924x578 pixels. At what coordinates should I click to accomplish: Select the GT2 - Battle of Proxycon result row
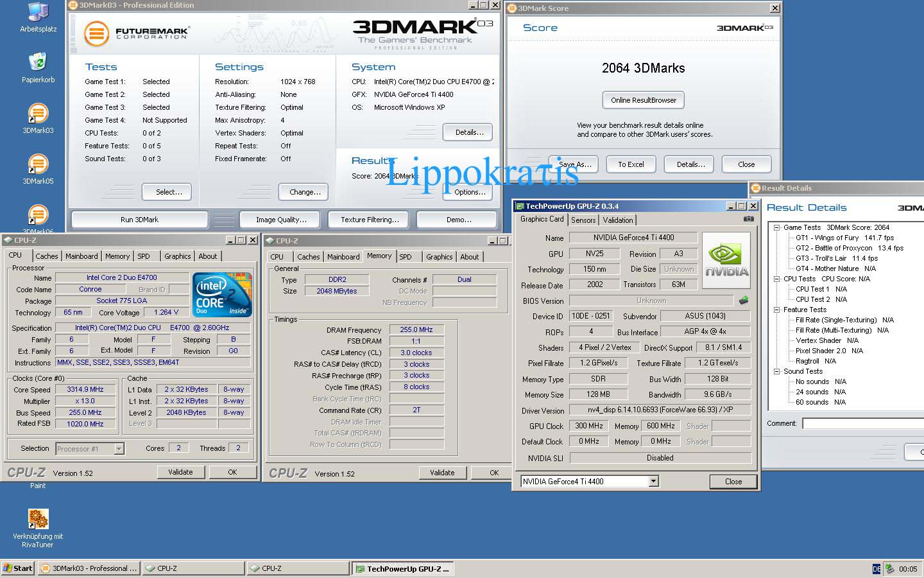coord(850,248)
